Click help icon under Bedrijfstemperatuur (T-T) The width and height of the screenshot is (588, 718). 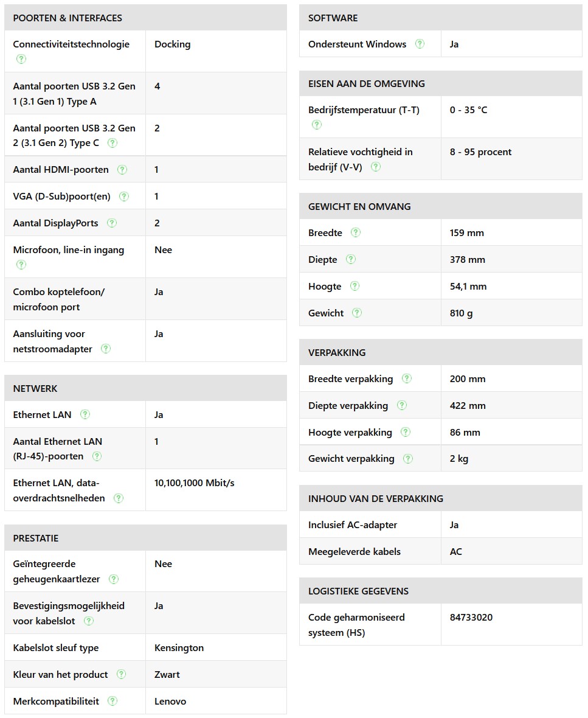coord(317,125)
